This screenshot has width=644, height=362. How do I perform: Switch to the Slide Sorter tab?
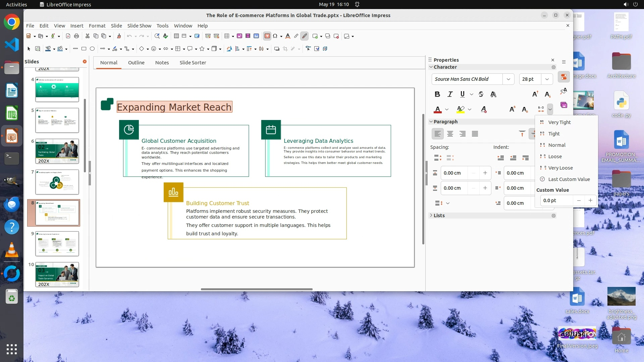193,63
